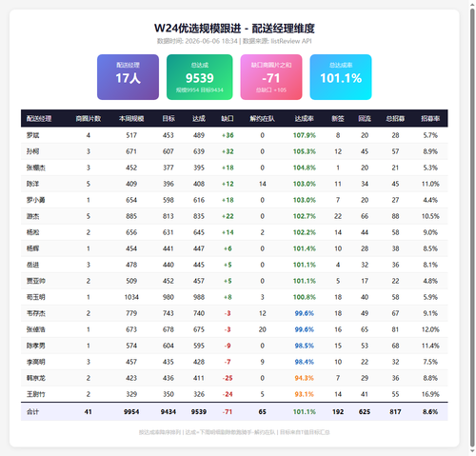Select the orange 93.1% rate cell

coord(305,394)
